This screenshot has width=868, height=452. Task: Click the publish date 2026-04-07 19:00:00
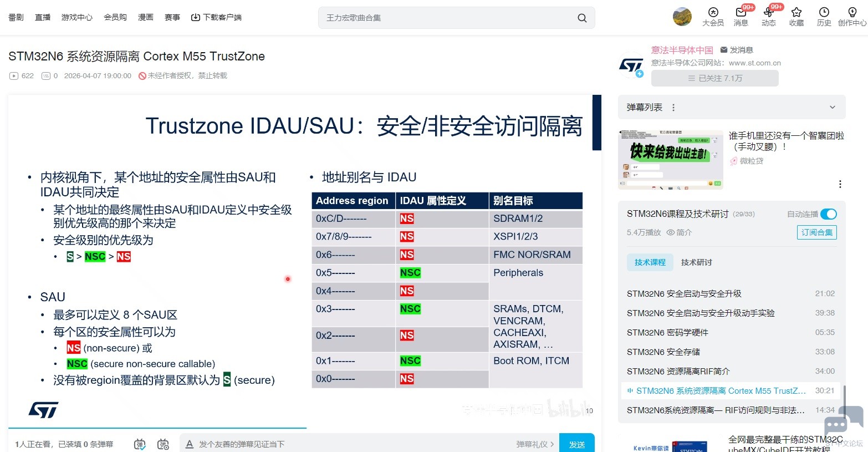pos(98,76)
